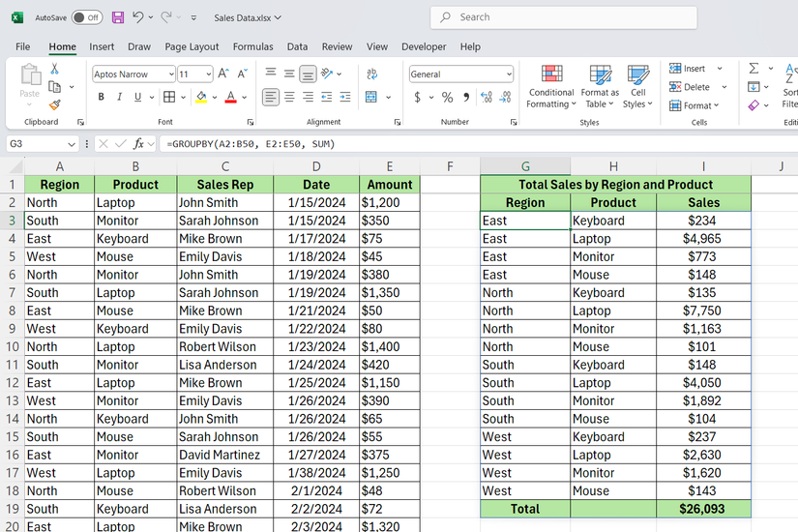The image size is (798, 532).
Task: Select the Format Painter brush
Action: [55, 104]
